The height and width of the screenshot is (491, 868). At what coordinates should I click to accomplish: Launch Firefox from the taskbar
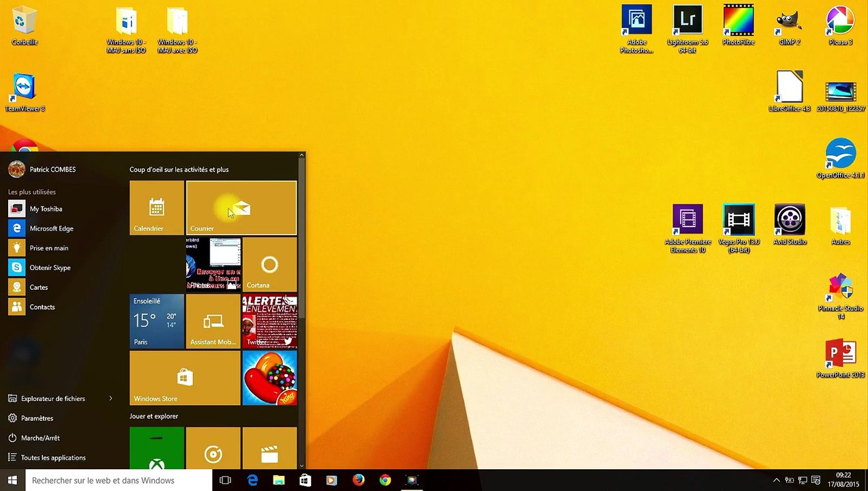coord(359,480)
